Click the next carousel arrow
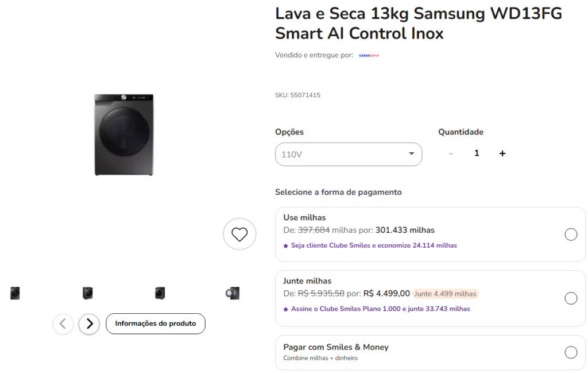The width and height of the screenshot is (588, 373). (89, 324)
